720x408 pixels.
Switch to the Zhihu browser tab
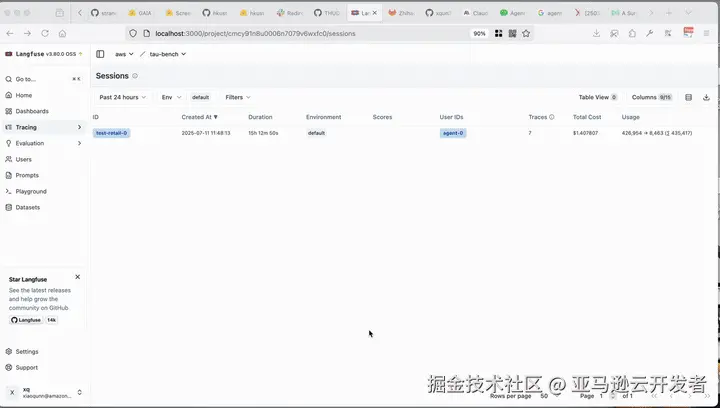pos(401,13)
